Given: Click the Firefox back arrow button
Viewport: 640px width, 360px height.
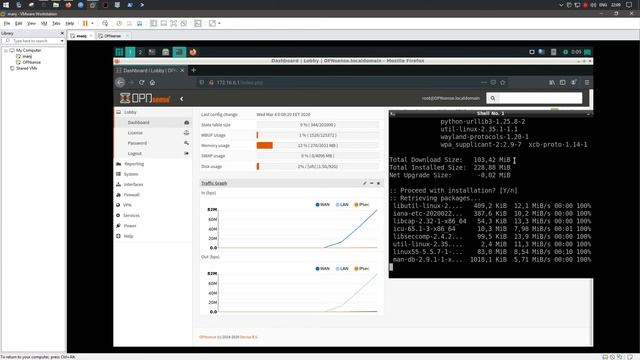Looking at the screenshot, I should (120, 82).
